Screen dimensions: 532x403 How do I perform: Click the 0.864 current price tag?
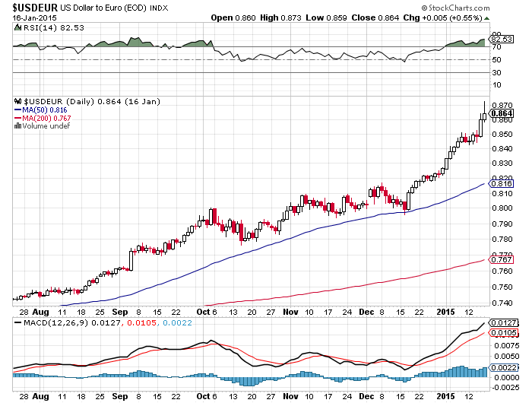click(x=502, y=113)
